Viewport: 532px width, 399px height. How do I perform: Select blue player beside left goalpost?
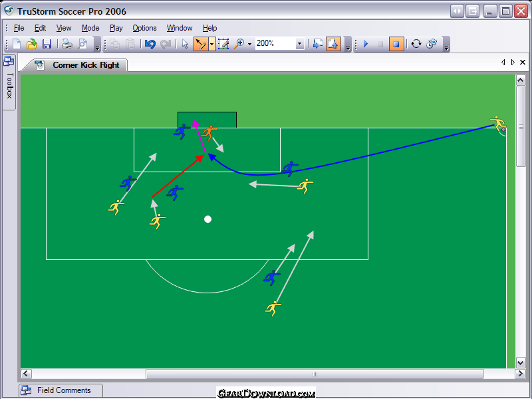[182, 131]
